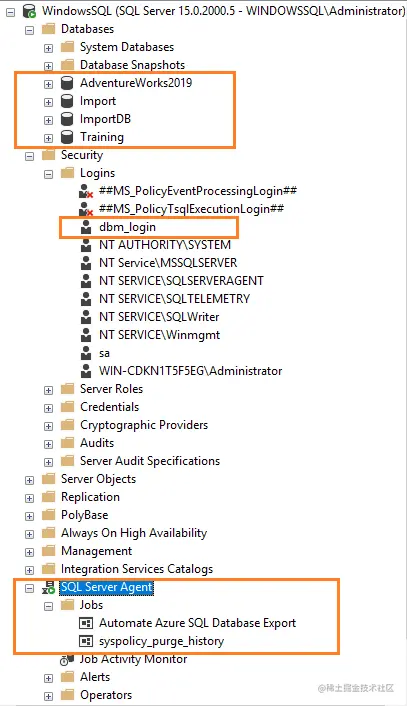
Task: Click the Logins folder icon
Action: coord(67,173)
